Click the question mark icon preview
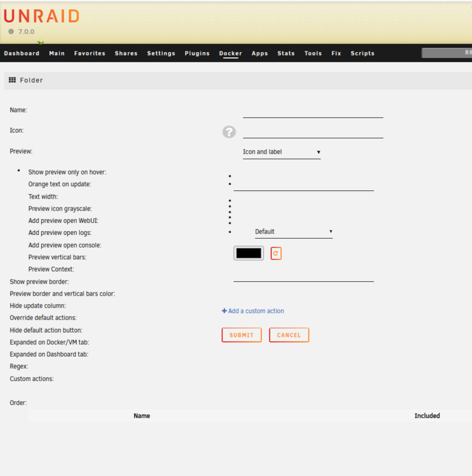 pos(229,132)
